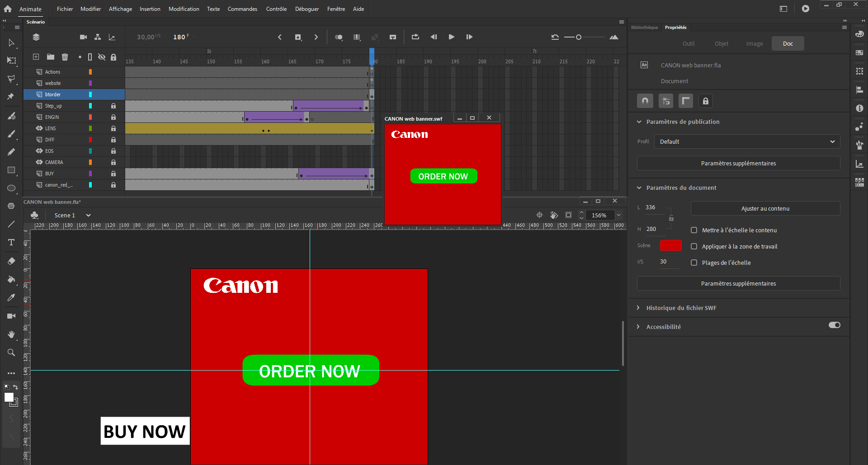Open the Scénario panel options menu
This screenshot has width=868, height=465.
click(x=622, y=22)
